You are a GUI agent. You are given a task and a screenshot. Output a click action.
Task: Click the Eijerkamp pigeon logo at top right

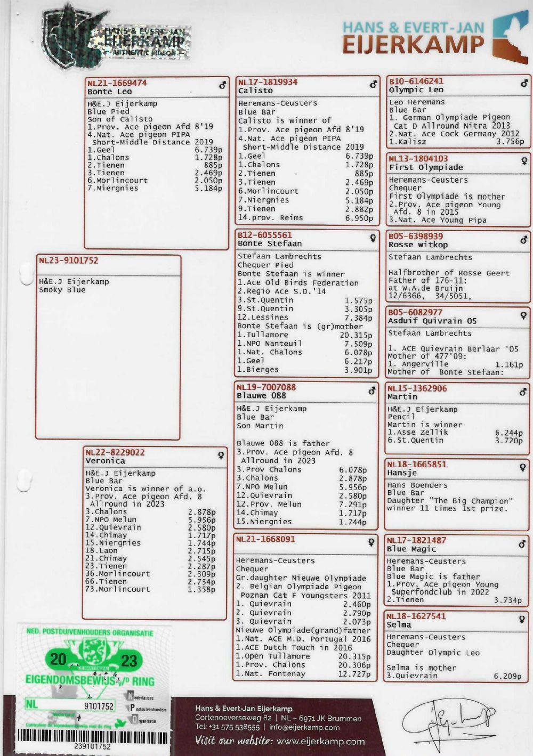tap(510, 36)
